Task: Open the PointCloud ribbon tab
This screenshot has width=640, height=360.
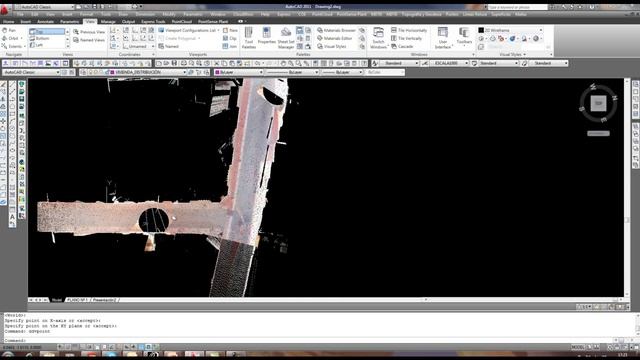Action: coord(182,22)
